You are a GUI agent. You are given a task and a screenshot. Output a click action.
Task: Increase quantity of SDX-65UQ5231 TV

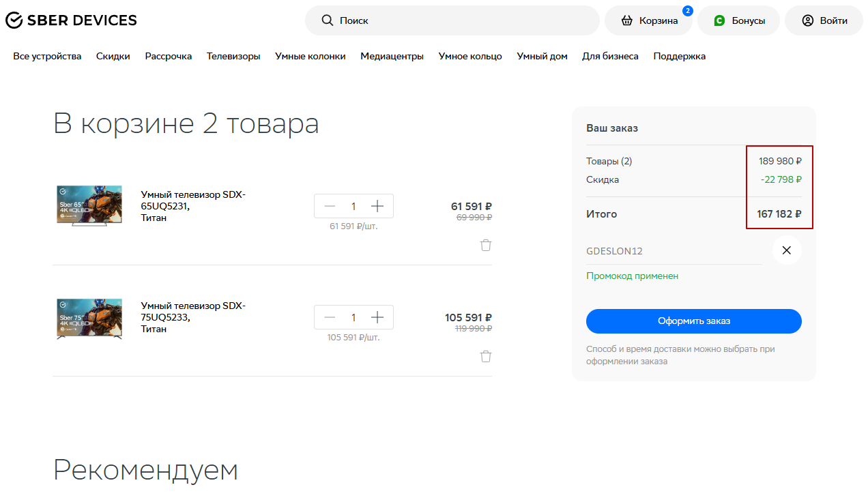(377, 206)
